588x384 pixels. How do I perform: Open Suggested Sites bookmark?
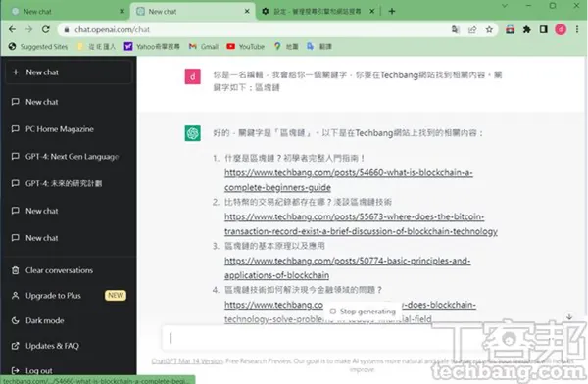[38, 46]
